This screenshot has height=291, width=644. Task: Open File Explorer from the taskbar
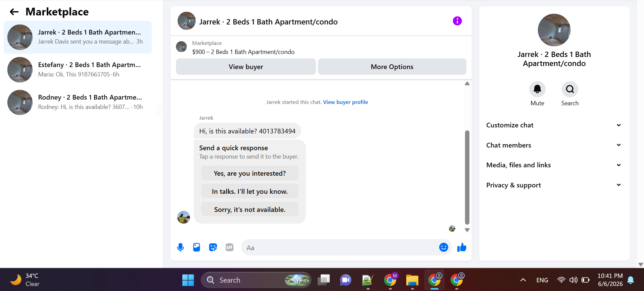click(412, 280)
